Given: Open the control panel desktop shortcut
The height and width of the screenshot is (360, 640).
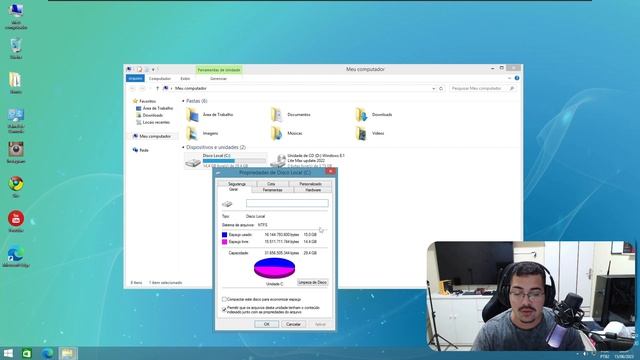Looking at the screenshot, I should point(16,120).
